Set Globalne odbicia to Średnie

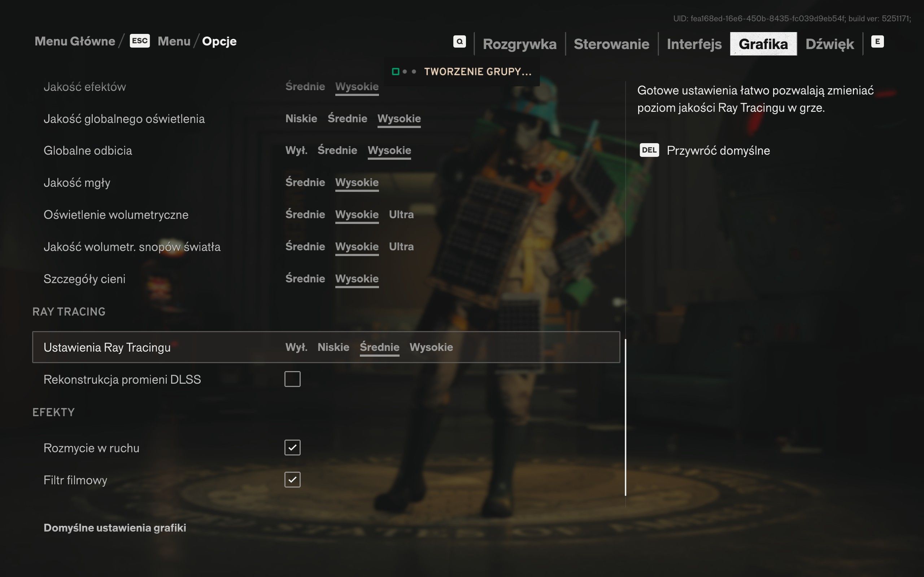click(337, 150)
